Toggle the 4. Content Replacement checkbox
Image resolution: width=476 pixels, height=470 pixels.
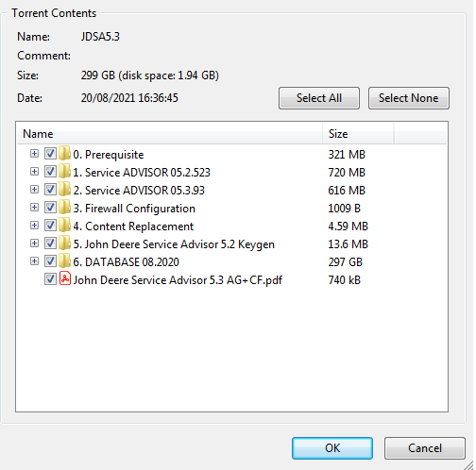click(50, 226)
